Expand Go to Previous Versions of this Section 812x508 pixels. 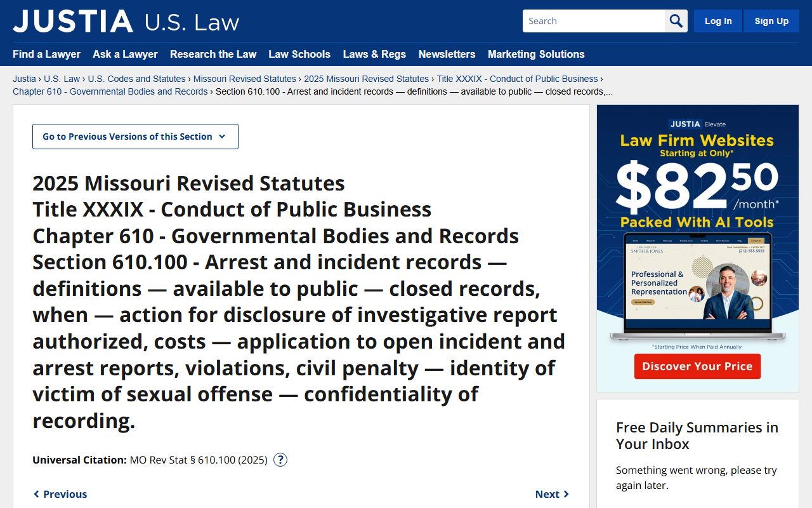135,137
